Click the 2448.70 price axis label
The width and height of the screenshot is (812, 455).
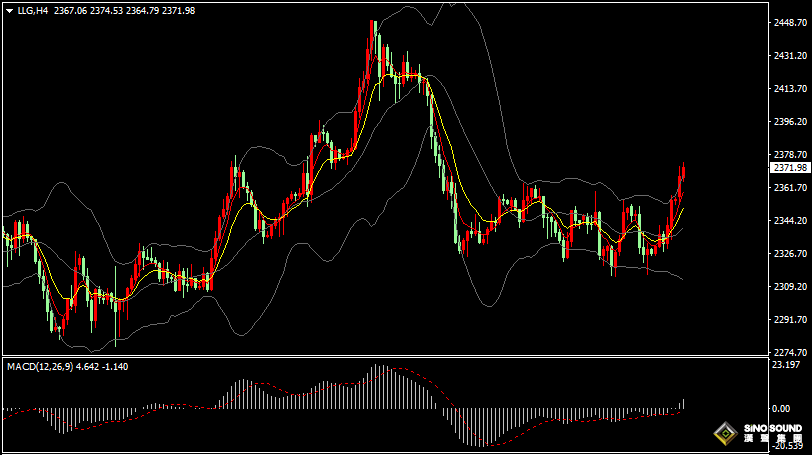[x=790, y=23]
